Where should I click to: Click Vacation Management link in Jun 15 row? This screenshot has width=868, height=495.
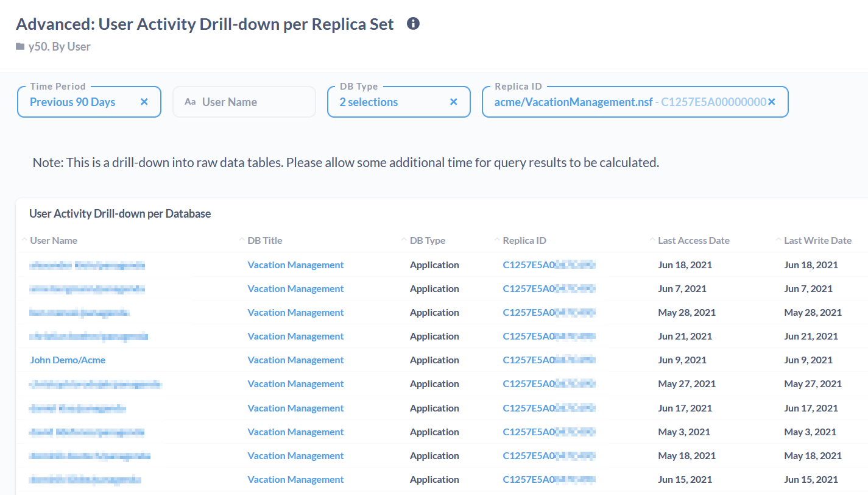click(295, 479)
